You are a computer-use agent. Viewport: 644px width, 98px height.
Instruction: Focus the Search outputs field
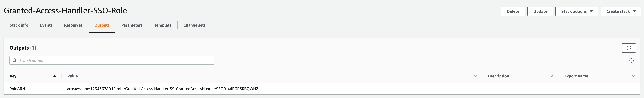pos(115,60)
